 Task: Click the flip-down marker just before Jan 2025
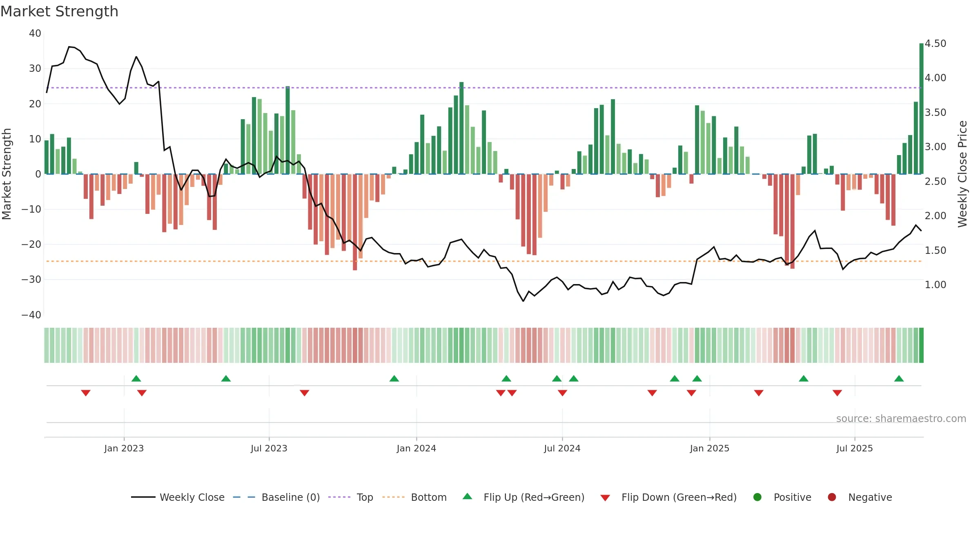click(x=691, y=393)
